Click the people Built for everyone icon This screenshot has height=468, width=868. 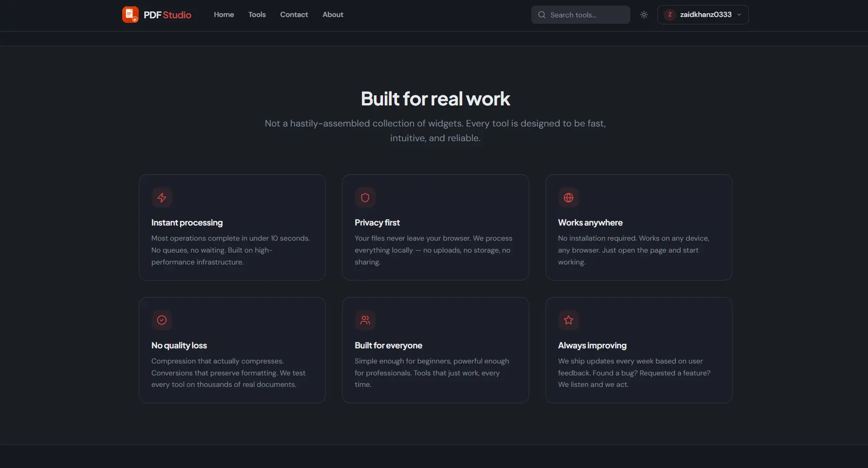point(365,320)
